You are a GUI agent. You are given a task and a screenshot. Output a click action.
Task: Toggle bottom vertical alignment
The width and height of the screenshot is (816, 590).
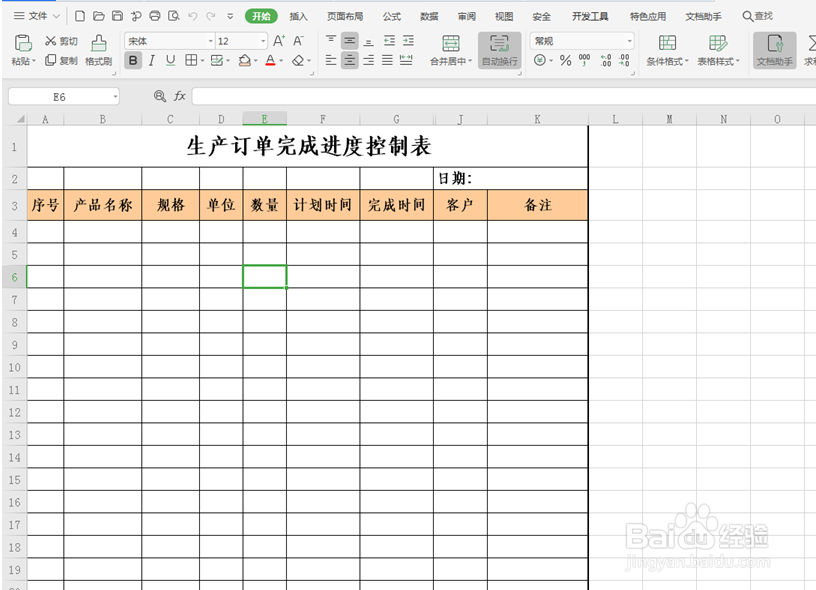pos(368,41)
